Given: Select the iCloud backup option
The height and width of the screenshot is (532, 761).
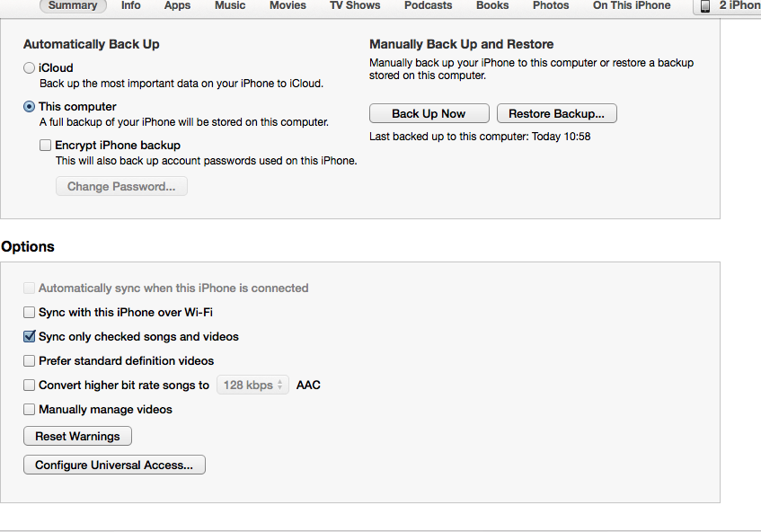Looking at the screenshot, I should [28, 67].
